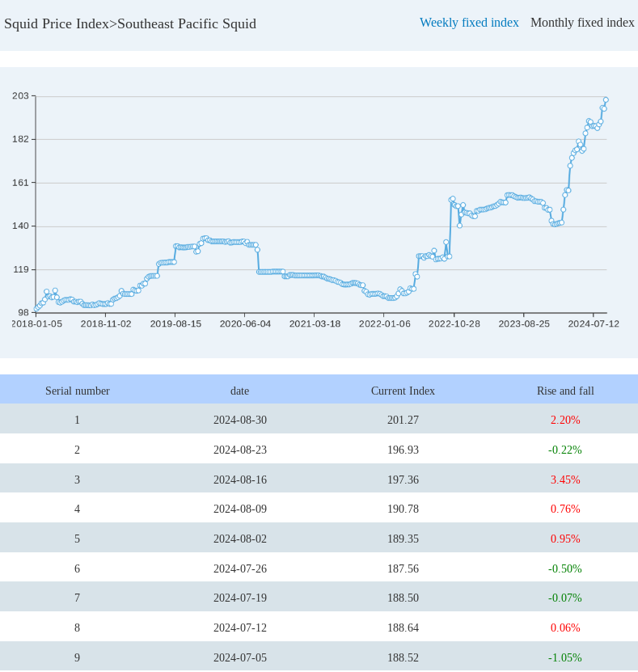Click the index value 197.36

point(403,480)
